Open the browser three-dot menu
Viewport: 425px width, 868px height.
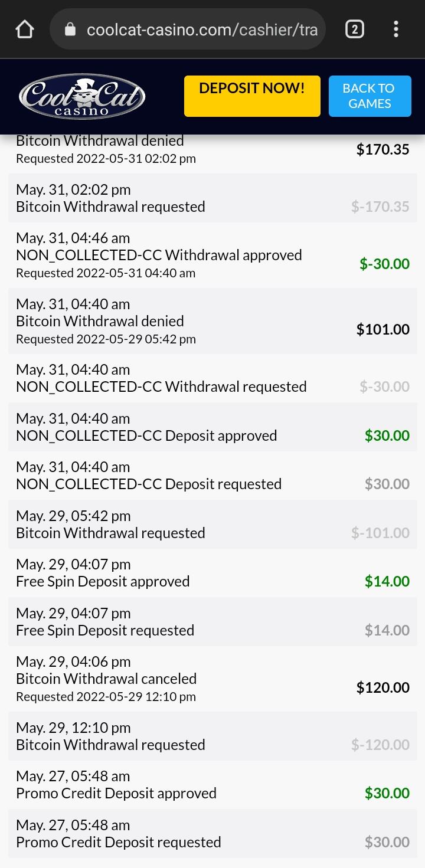click(x=395, y=30)
